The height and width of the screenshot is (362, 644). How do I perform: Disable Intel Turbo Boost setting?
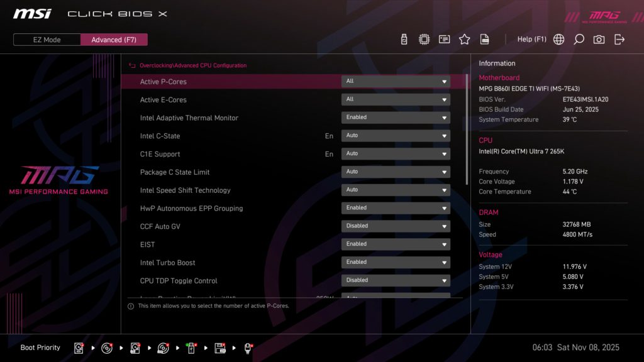tap(395, 262)
